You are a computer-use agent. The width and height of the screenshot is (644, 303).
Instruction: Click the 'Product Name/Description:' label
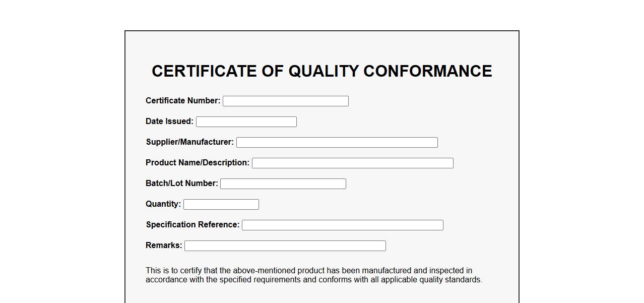point(198,163)
